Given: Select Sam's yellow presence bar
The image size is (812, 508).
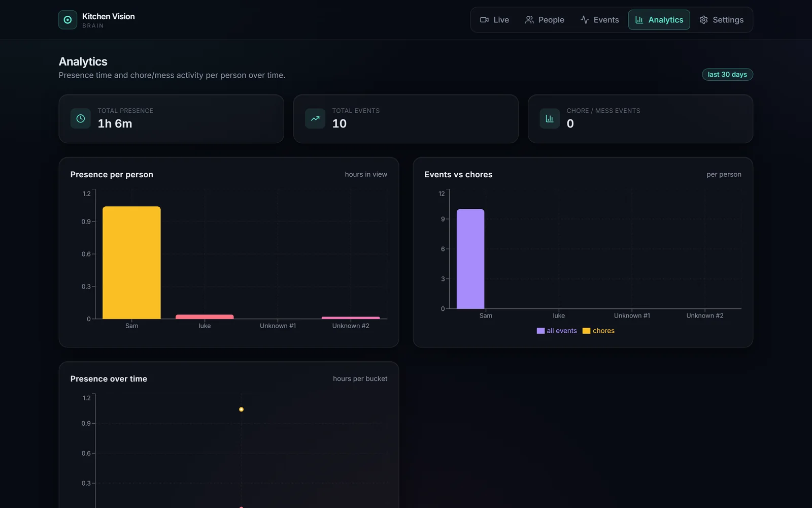Looking at the screenshot, I should coord(131,263).
